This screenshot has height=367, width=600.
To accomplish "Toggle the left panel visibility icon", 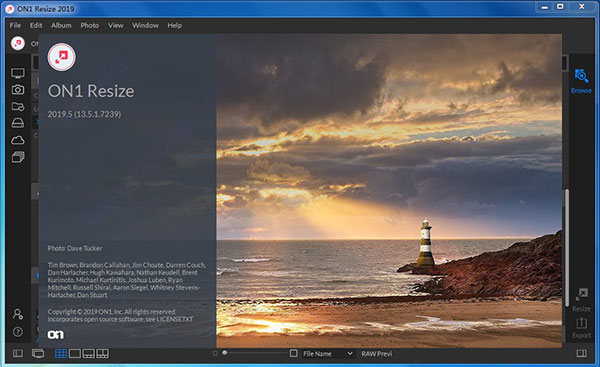I will [x=18, y=353].
